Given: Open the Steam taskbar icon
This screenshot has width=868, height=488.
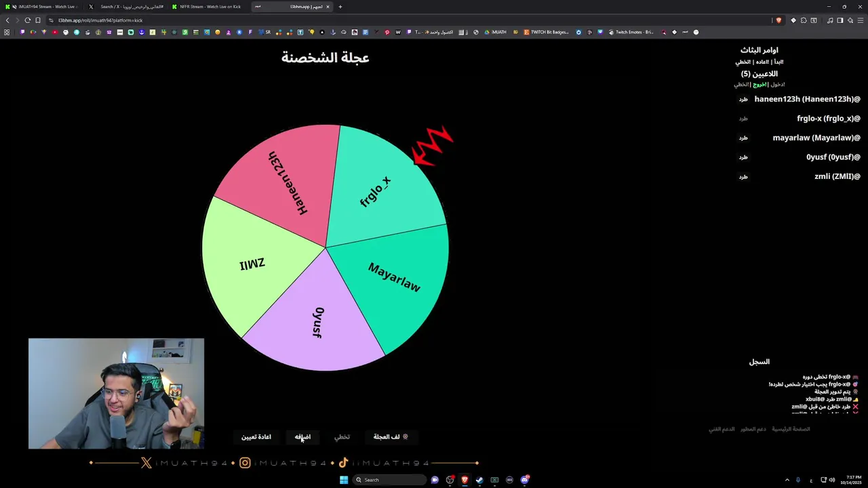Looking at the screenshot, I should (479, 480).
